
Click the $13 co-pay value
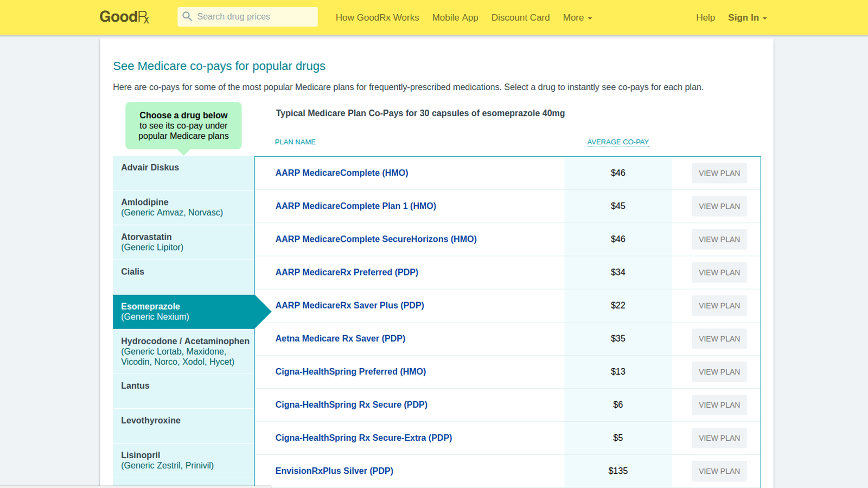tap(618, 371)
